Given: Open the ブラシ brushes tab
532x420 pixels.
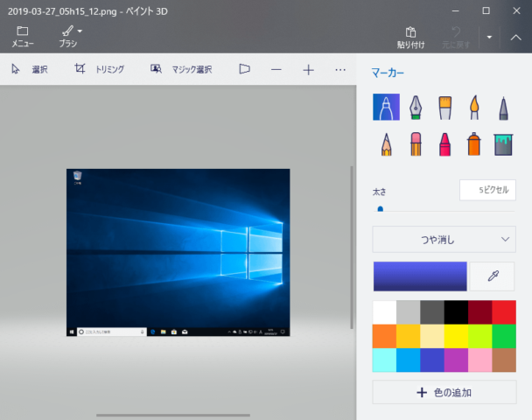Looking at the screenshot, I should pos(68,36).
